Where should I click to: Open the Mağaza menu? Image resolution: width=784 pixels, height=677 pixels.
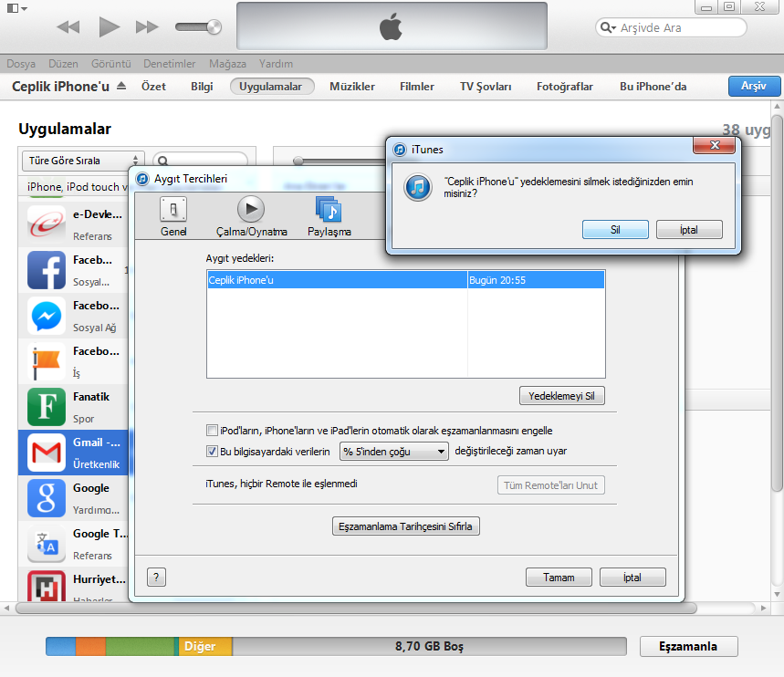coord(227,64)
